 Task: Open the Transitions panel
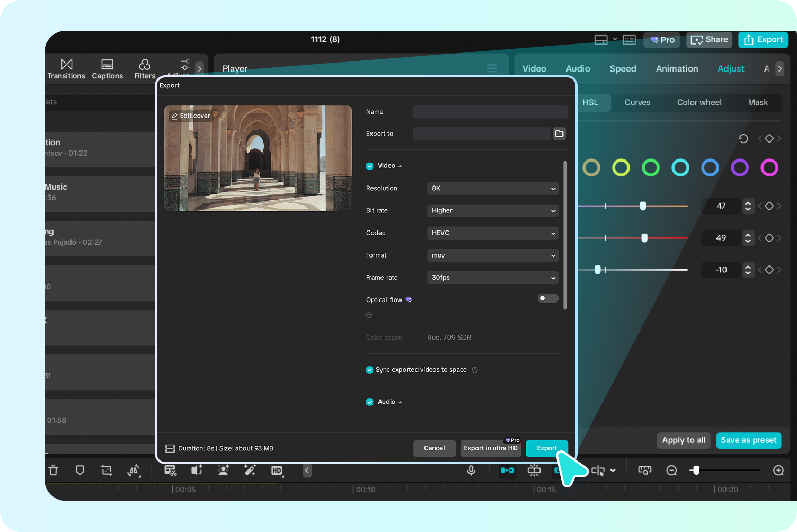coord(66,69)
